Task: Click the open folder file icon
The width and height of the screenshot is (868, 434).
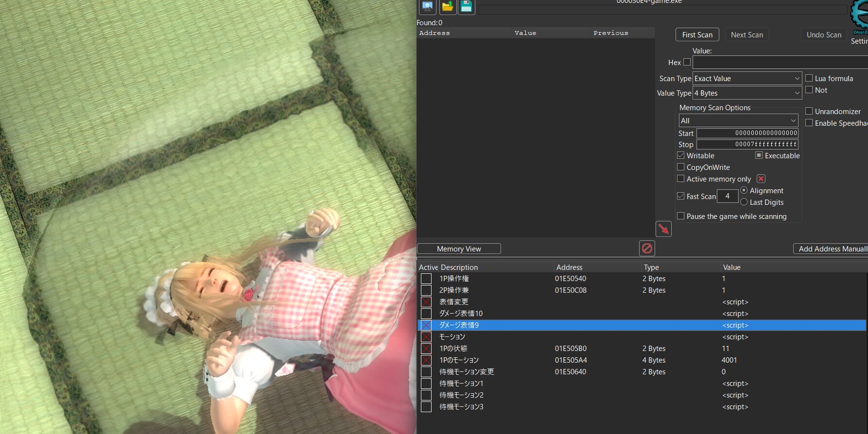Action: point(448,6)
